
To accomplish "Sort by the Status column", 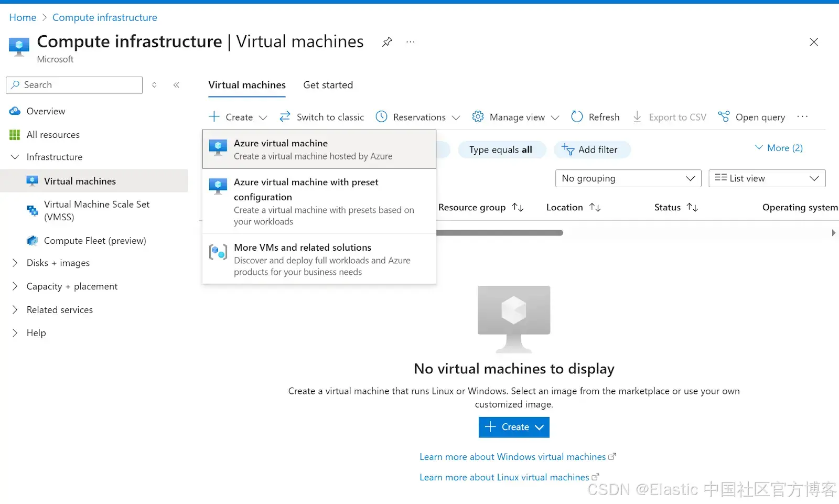I will [676, 208].
